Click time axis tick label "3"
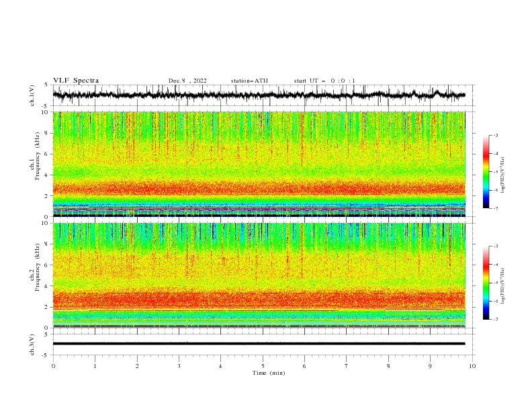The height and width of the screenshot is (411, 532). tap(179, 366)
